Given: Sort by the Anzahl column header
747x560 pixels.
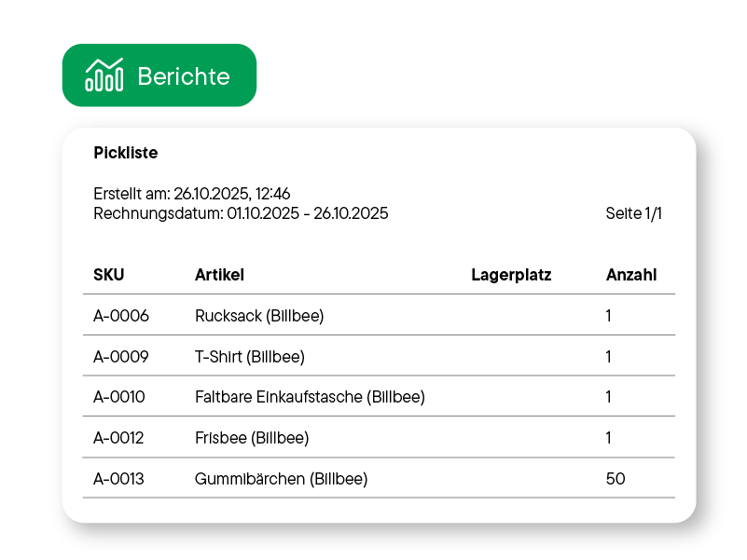Looking at the screenshot, I should [631, 275].
